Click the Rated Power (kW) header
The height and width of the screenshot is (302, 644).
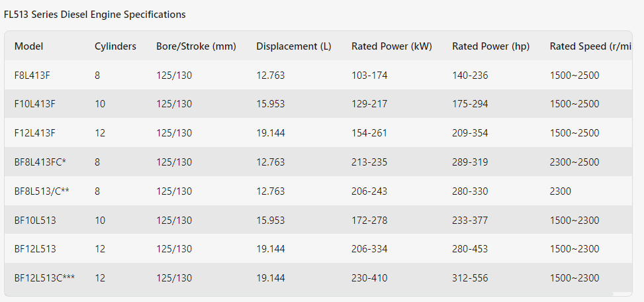[x=391, y=46]
